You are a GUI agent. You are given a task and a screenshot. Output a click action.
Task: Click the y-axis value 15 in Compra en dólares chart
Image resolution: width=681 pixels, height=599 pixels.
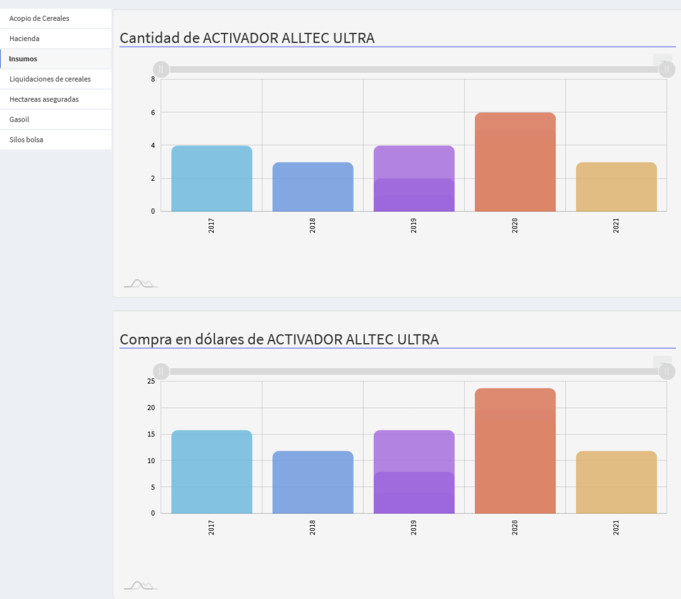151,434
